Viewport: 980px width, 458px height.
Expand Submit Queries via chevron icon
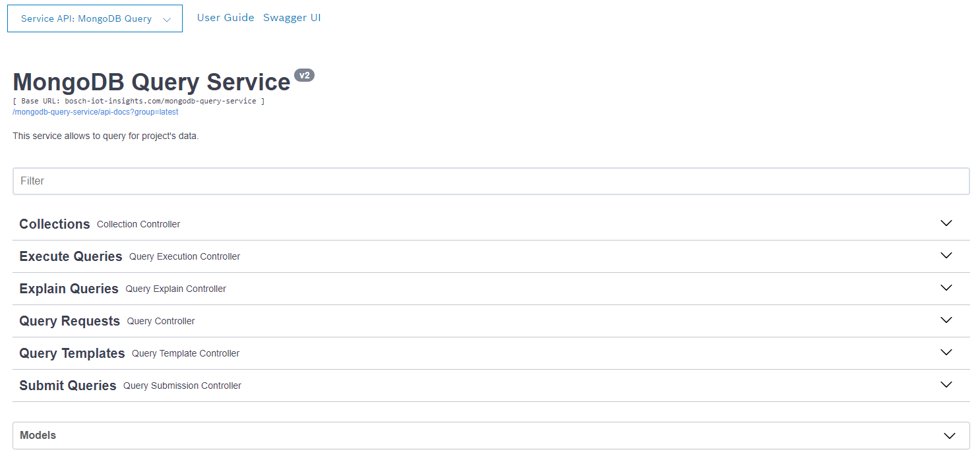coord(946,385)
